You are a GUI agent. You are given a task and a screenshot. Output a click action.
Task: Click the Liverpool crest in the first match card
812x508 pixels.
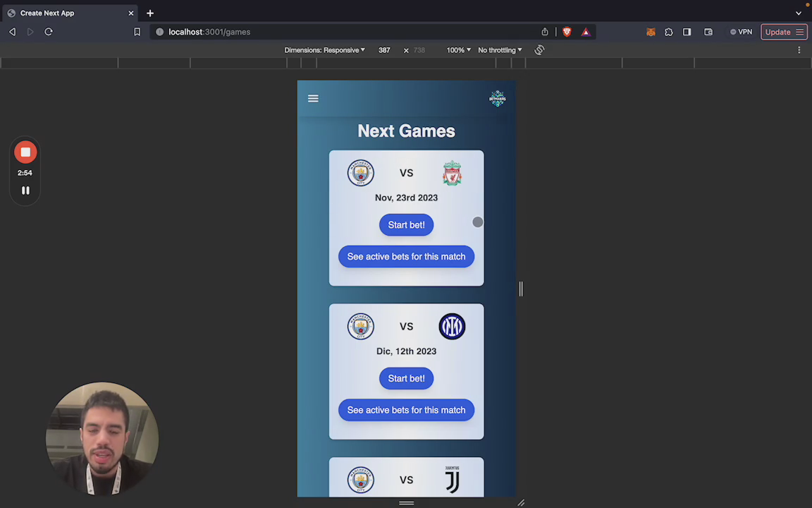(452, 173)
